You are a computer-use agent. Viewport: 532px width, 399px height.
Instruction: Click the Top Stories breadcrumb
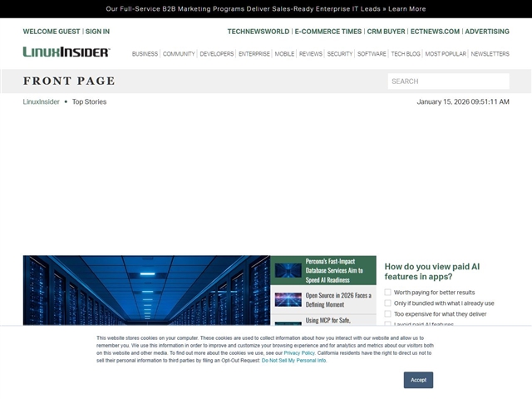point(89,101)
